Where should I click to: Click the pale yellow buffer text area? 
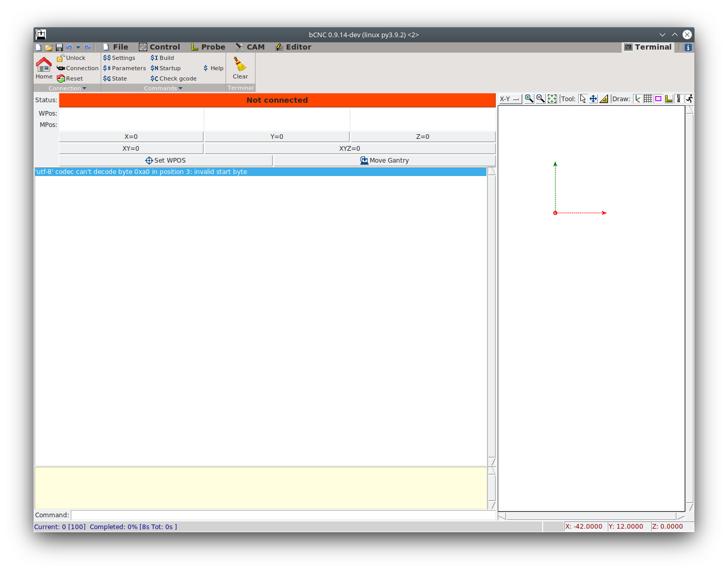click(x=261, y=488)
